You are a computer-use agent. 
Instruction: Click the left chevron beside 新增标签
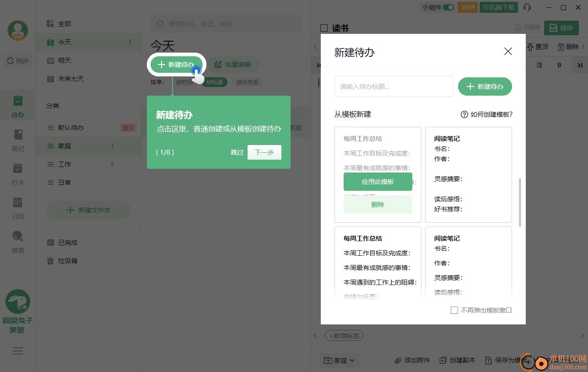[x=315, y=336]
